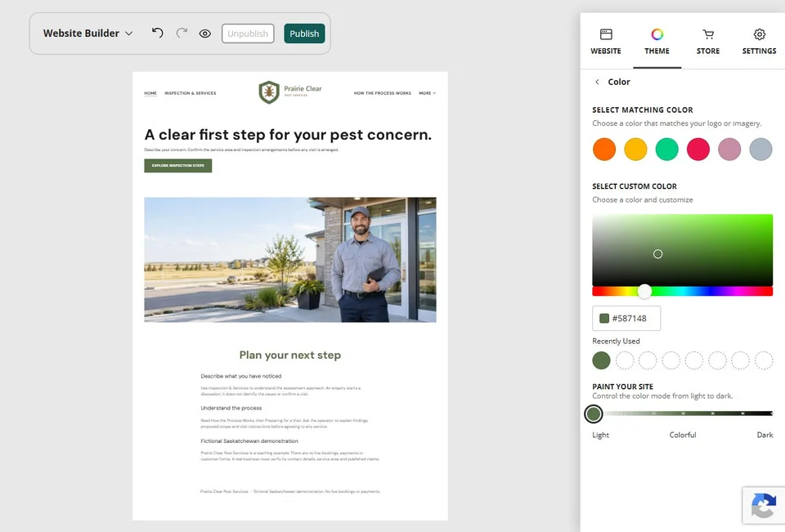Open Inspection & Services nav link
785x532 pixels.
191,93
